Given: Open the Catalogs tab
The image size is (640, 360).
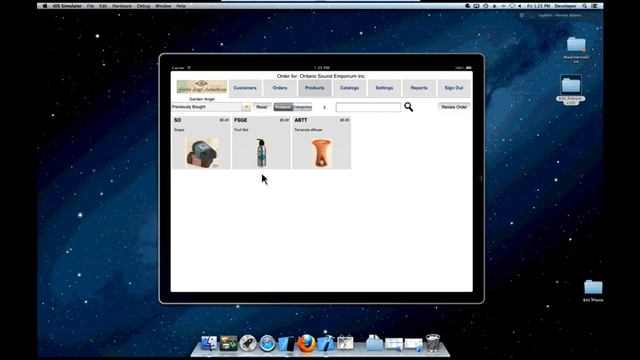Looking at the screenshot, I should pos(349,88).
